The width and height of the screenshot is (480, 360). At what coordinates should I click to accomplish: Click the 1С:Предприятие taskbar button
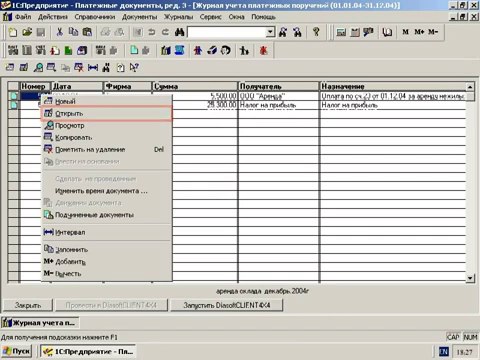pyautogui.click(x=88, y=351)
